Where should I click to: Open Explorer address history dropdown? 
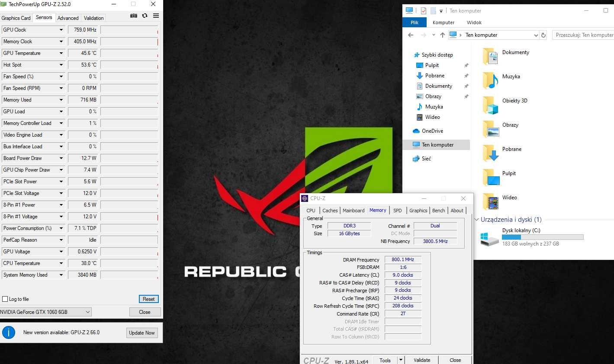[x=536, y=35]
